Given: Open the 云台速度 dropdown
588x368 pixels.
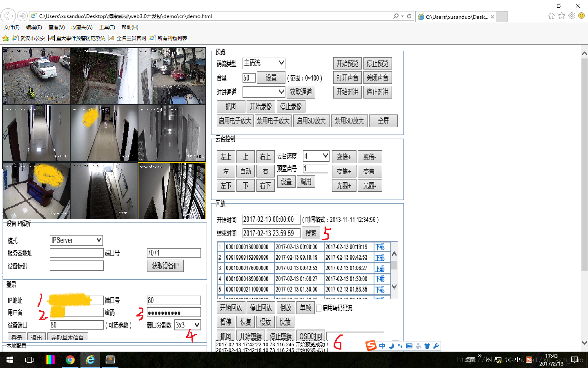Looking at the screenshot, I should coord(316,156).
